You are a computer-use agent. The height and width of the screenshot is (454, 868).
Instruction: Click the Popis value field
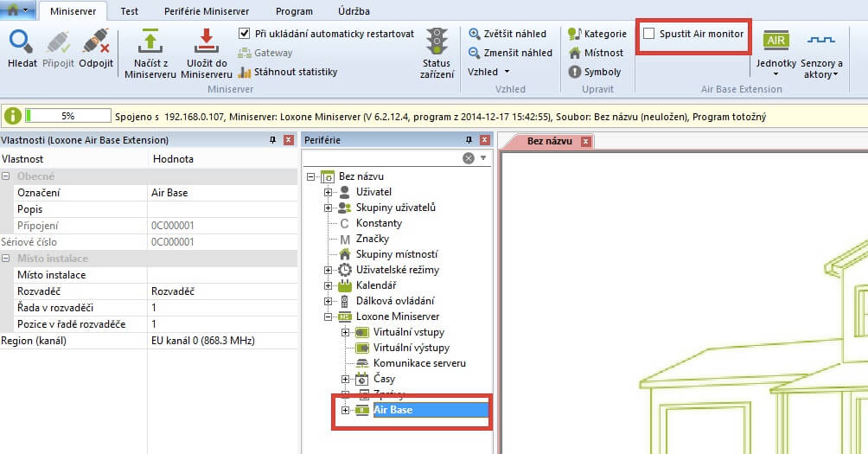[x=221, y=209]
